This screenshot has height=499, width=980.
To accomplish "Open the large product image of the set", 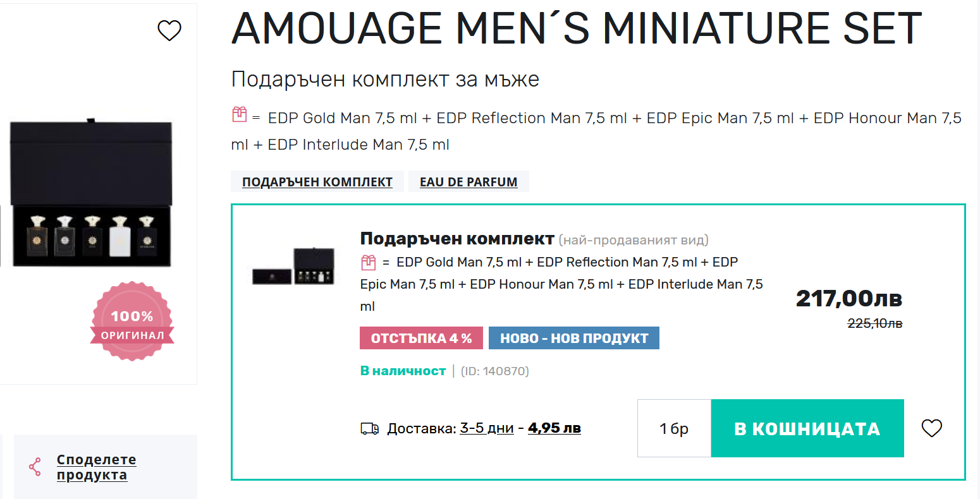I will click(x=92, y=193).
